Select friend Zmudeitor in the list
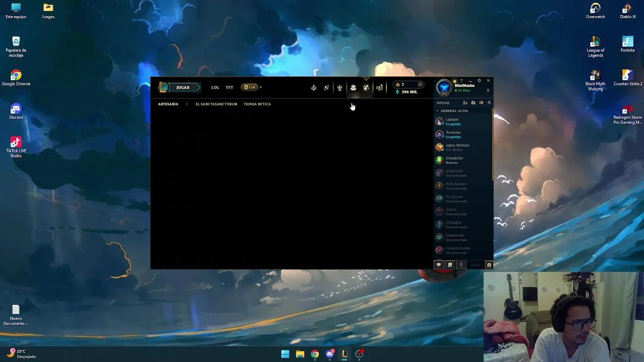The image size is (644, 362). (x=463, y=160)
